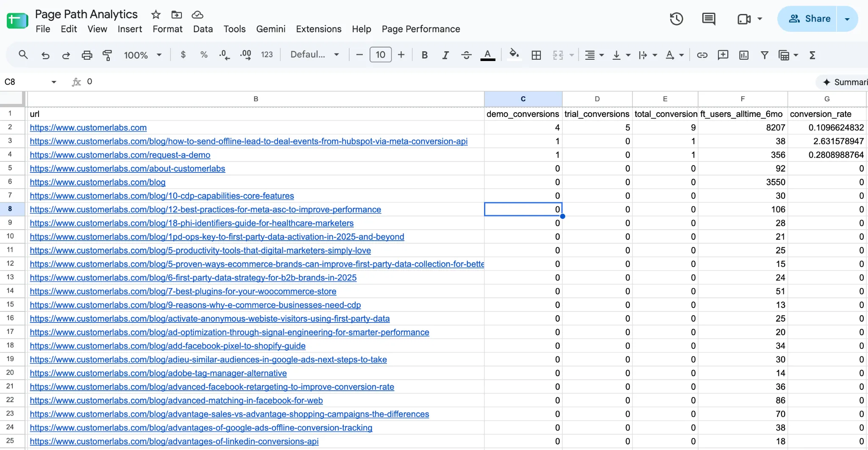Select column C header
868x450 pixels.
point(523,99)
